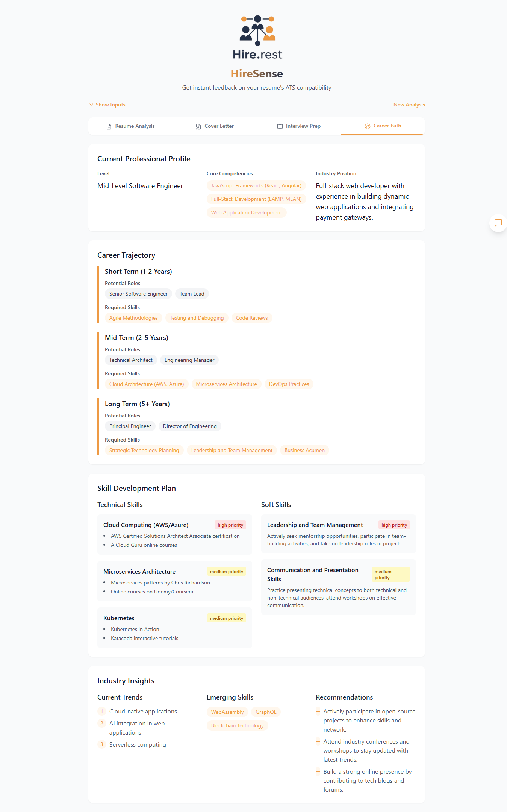Collapse the Show Inputs section
This screenshot has height=812, width=507.
point(107,105)
